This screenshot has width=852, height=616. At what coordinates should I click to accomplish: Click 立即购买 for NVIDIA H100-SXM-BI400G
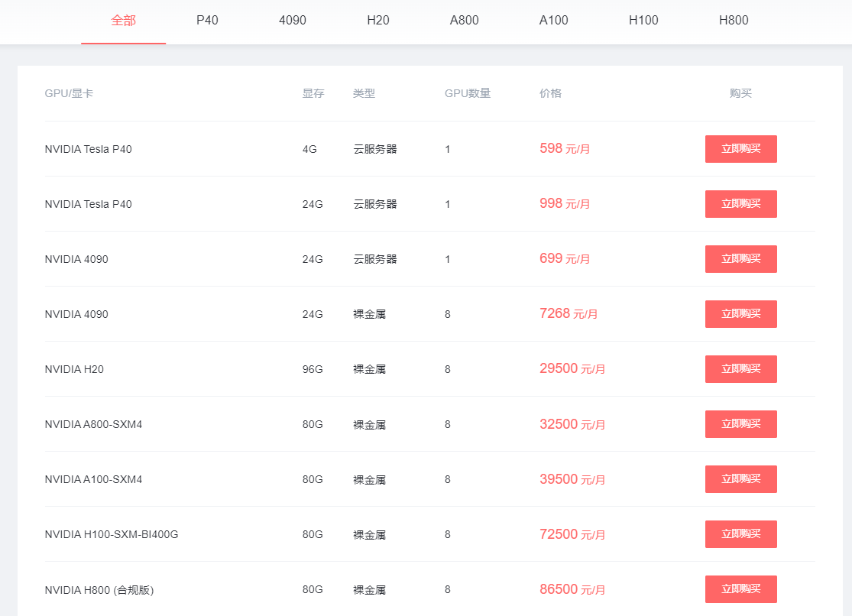click(740, 534)
